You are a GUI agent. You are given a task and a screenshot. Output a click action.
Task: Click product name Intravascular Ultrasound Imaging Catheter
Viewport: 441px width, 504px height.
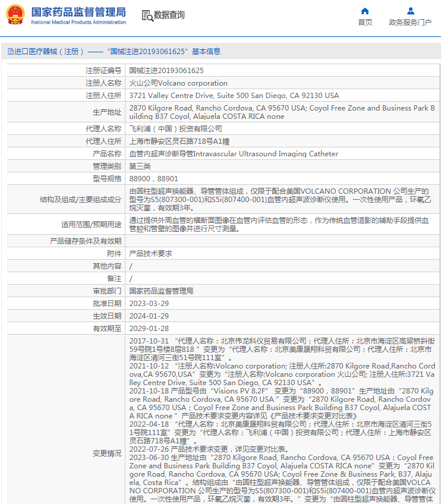[x=234, y=154]
